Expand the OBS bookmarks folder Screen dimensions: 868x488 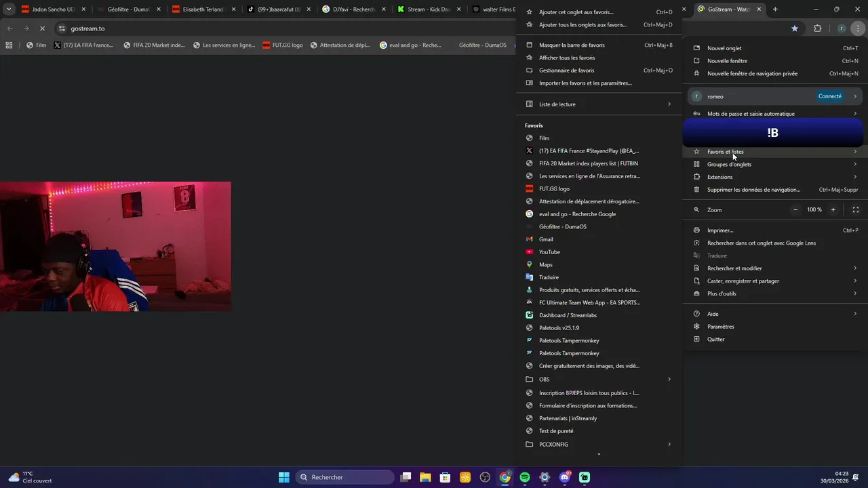click(599, 379)
